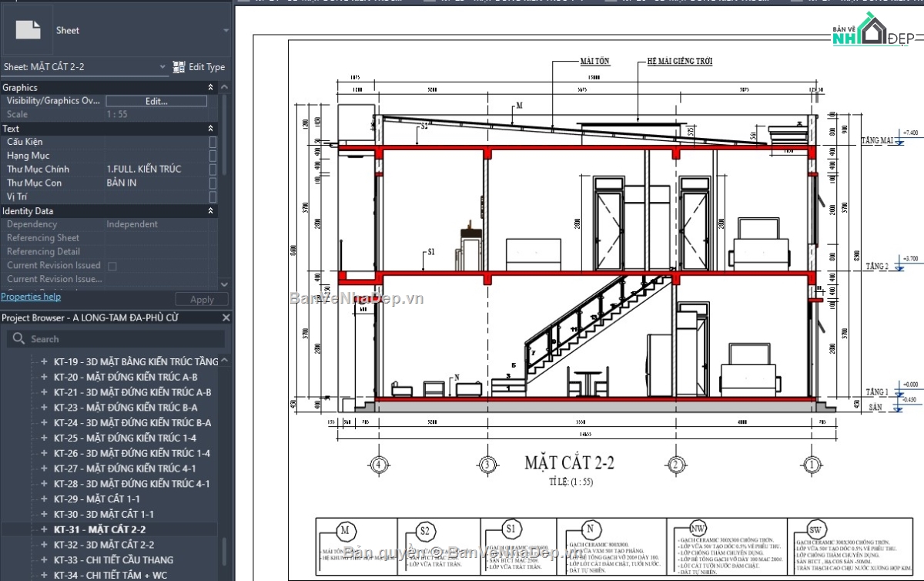This screenshot has height=581, width=924.
Task: Toggle the Vị Trí parameter box
Action: (x=213, y=196)
